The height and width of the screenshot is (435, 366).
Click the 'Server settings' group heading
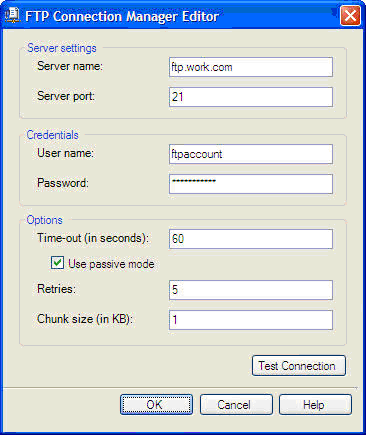pos(62,48)
